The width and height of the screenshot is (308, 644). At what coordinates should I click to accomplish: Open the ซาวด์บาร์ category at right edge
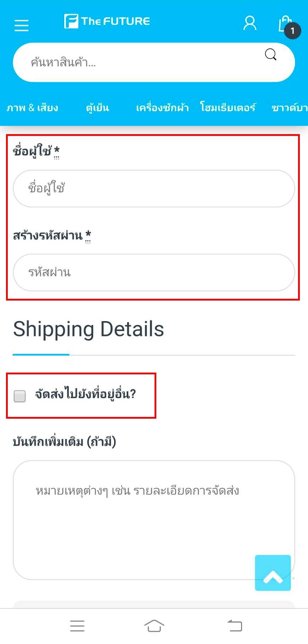pos(290,108)
